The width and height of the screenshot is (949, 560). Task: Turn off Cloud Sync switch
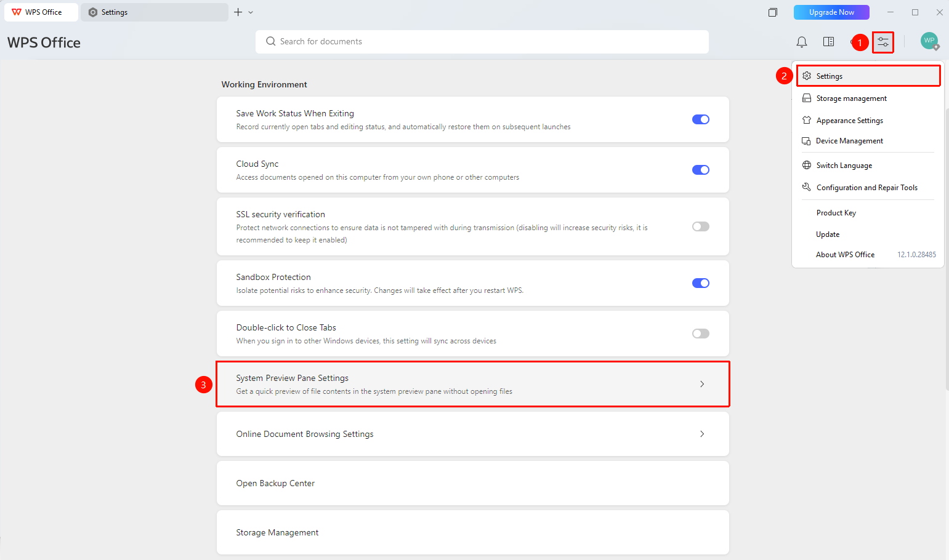701,170
